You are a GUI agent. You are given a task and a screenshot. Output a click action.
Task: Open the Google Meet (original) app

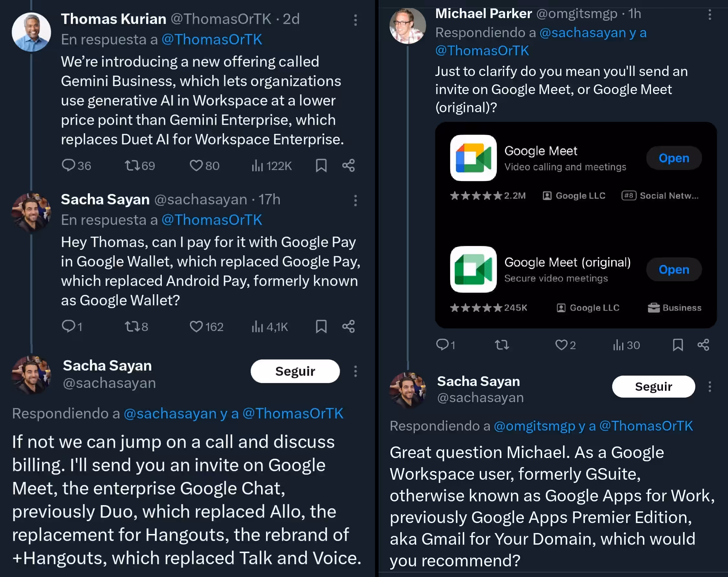click(x=674, y=269)
